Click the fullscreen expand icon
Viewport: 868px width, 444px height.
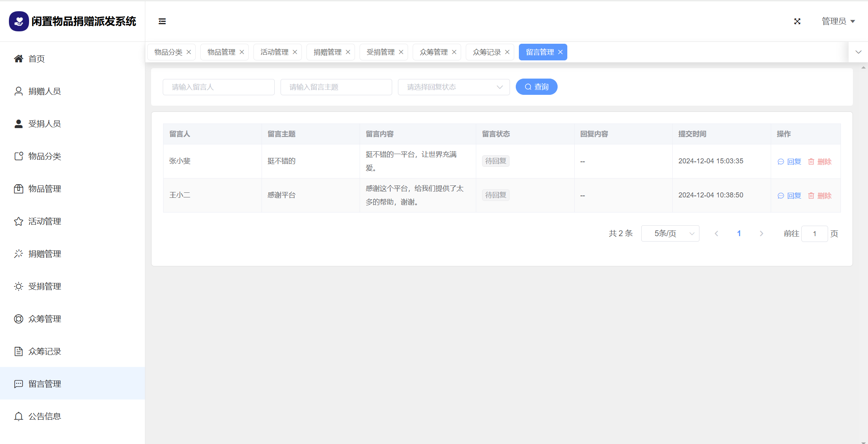797,21
